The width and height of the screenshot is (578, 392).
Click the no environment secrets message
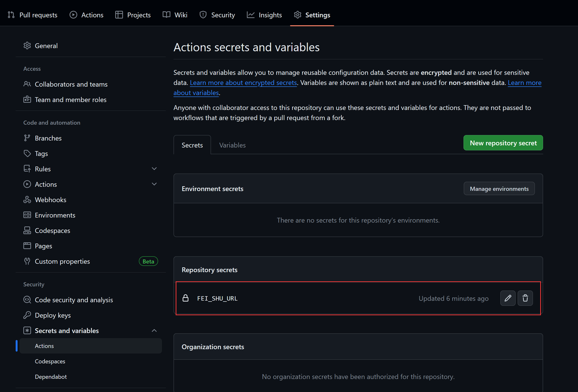click(358, 220)
